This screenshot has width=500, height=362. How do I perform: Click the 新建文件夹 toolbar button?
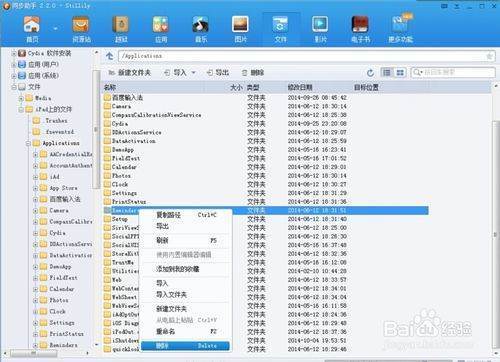130,72
